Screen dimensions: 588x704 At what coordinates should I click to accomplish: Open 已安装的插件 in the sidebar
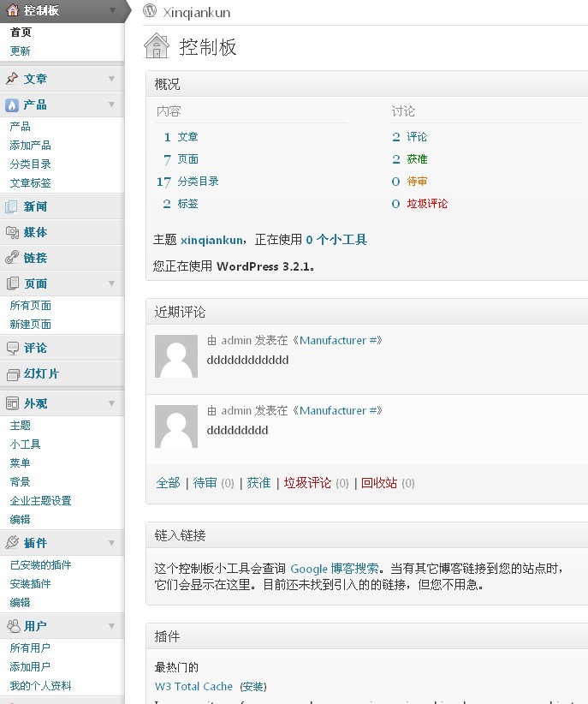tap(41, 565)
